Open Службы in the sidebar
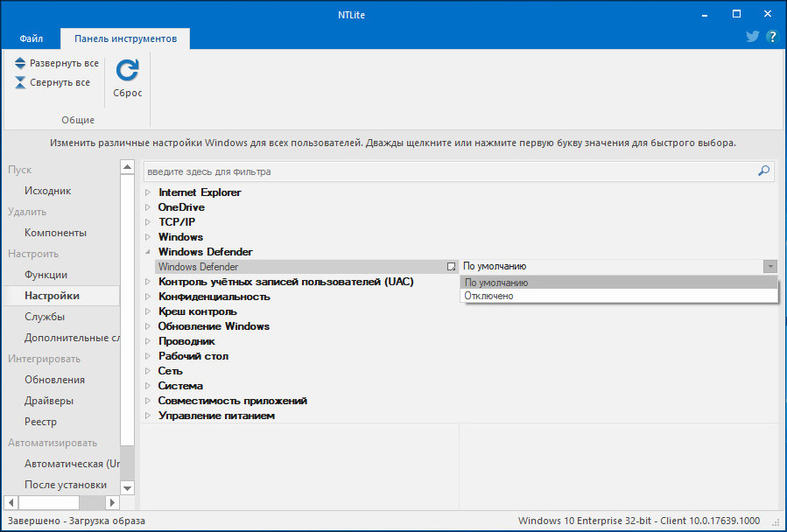This screenshot has height=532, width=787. tap(45, 317)
